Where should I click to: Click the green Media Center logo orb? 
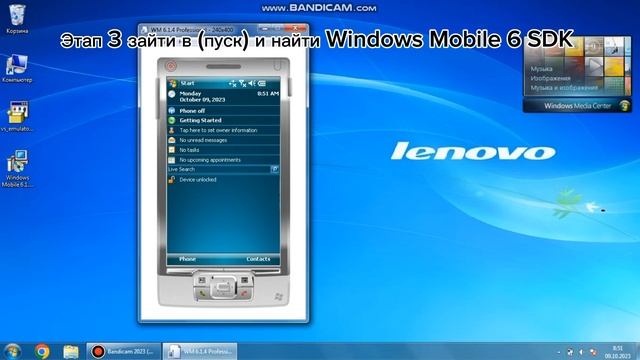(x=624, y=106)
